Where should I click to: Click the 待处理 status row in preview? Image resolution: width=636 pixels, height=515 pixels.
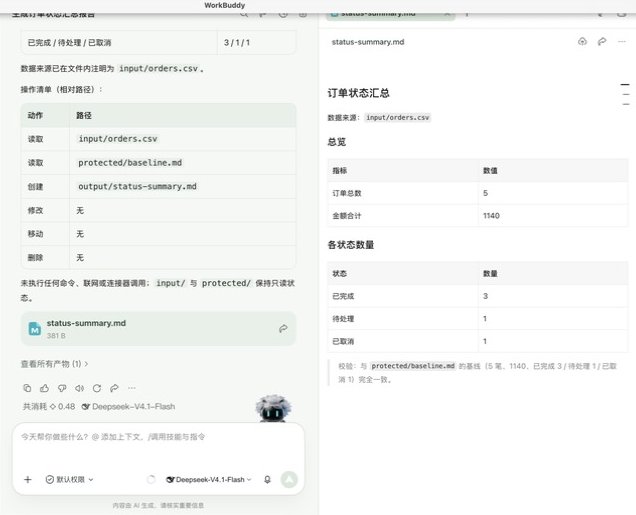coord(478,319)
